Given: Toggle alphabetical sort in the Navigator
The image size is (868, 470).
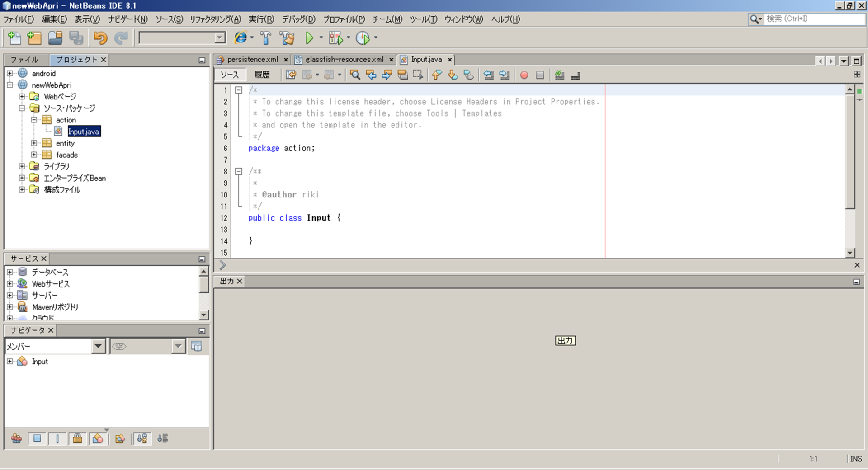Looking at the screenshot, I should tap(142, 438).
